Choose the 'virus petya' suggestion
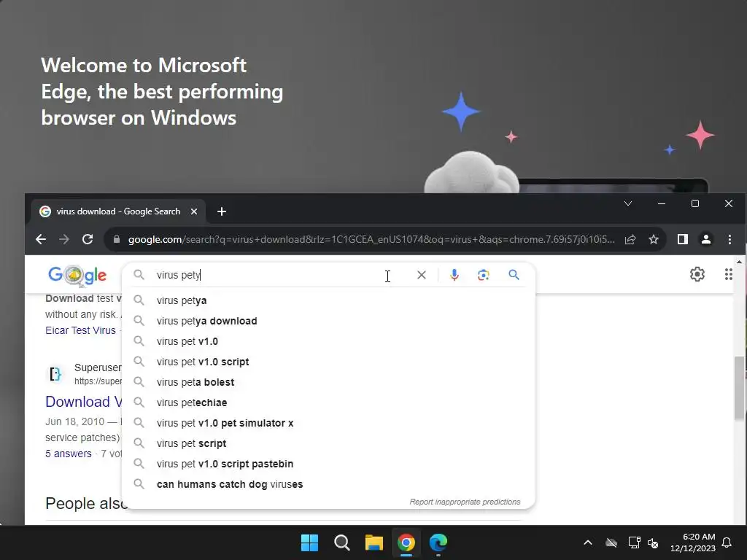Image resolution: width=747 pixels, height=560 pixels. (x=329, y=300)
